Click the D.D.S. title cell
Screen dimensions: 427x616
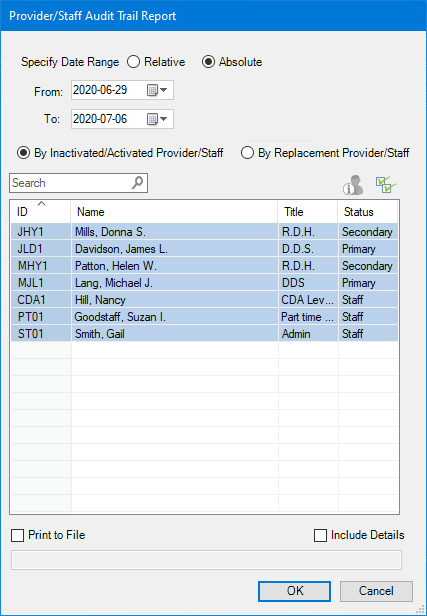(308, 249)
